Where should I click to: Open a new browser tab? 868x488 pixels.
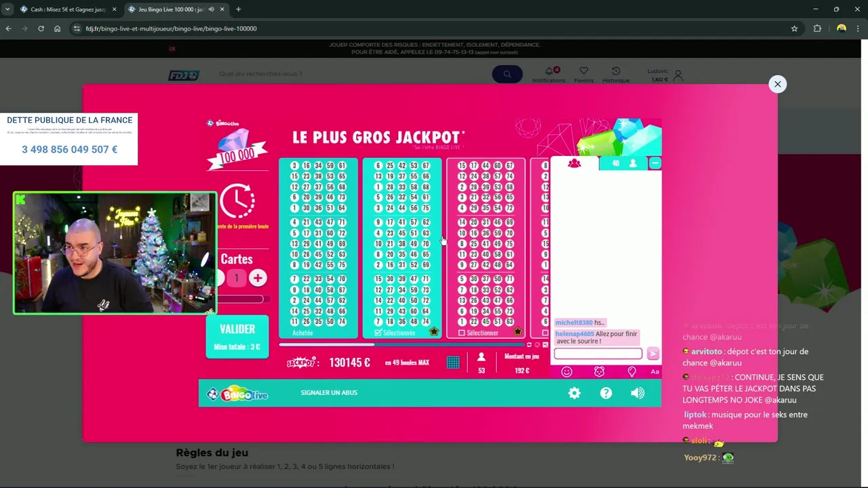click(x=238, y=9)
